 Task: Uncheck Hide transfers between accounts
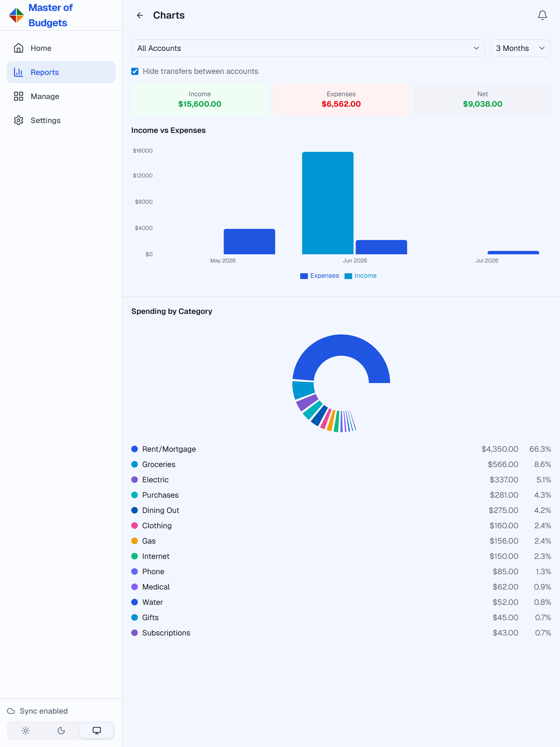pyautogui.click(x=135, y=71)
